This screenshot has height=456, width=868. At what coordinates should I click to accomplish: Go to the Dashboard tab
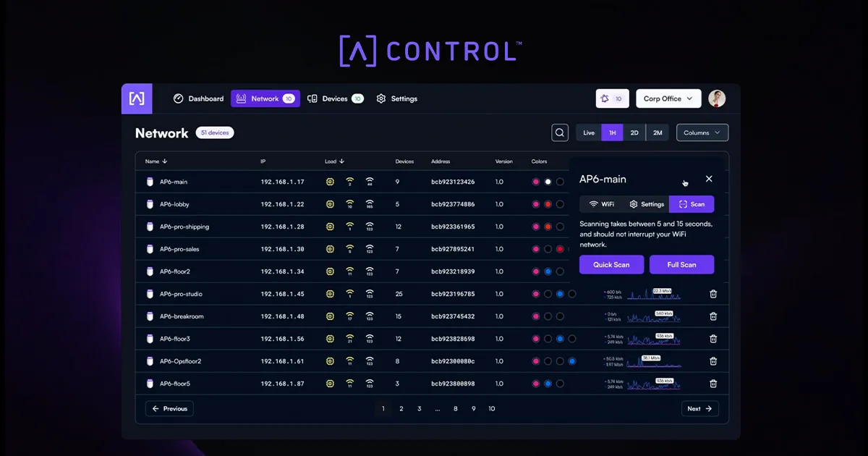pos(199,98)
